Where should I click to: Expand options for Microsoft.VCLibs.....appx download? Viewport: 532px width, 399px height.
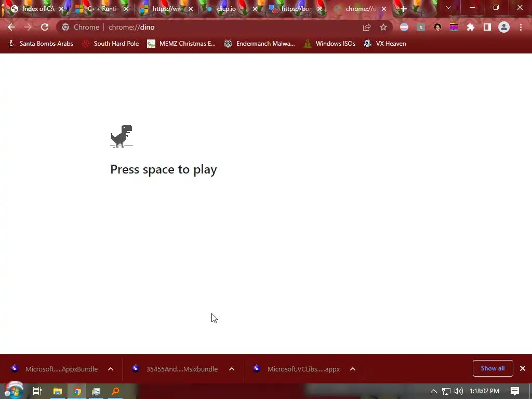coord(353,369)
